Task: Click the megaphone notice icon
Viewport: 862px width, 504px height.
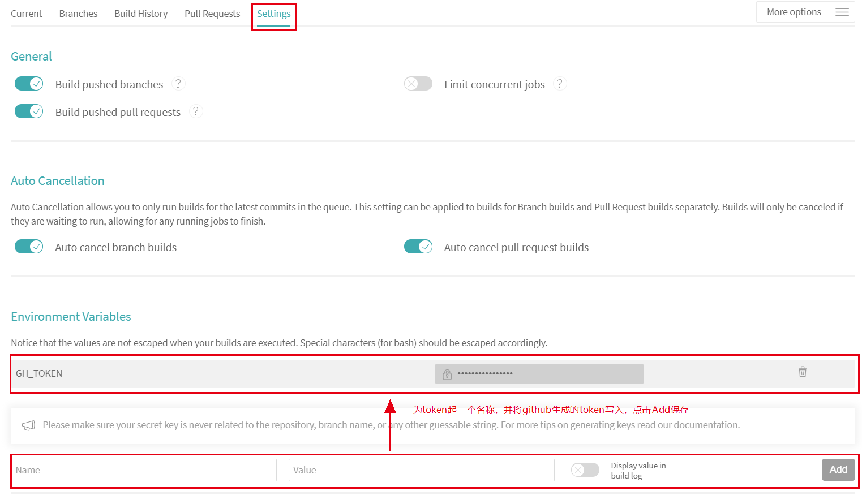Action: 28,425
